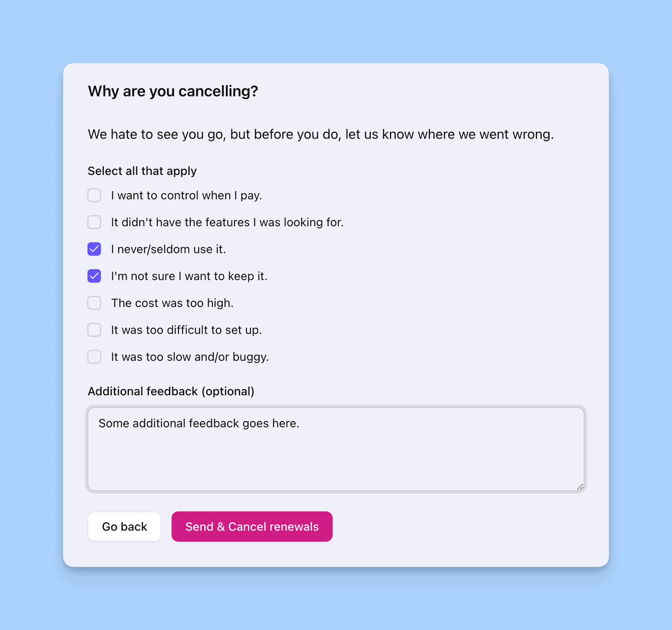Select the 'too difficult to set up' checkbox
Screen dimensions: 672x630
point(94,330)
